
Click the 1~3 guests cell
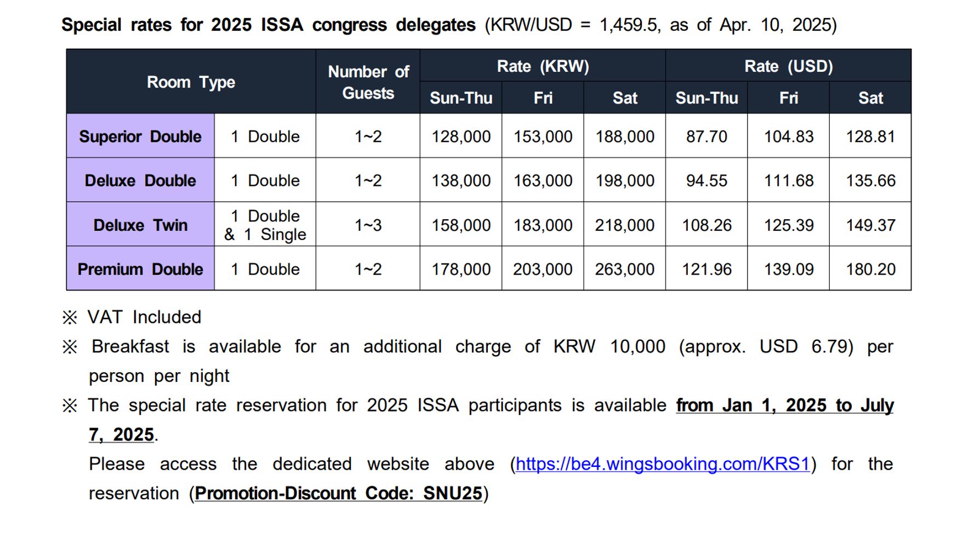pyautogui.click(x=368, y=225)
